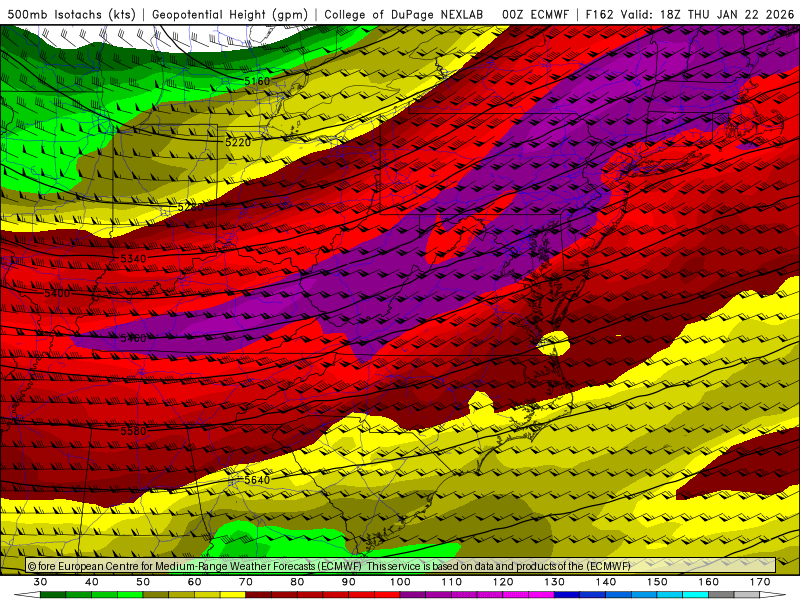The height and width of the screenshot is (600, 800).
Task: Click the 'Geopotential Height (gpm)' header text
Action: [230, 14]
